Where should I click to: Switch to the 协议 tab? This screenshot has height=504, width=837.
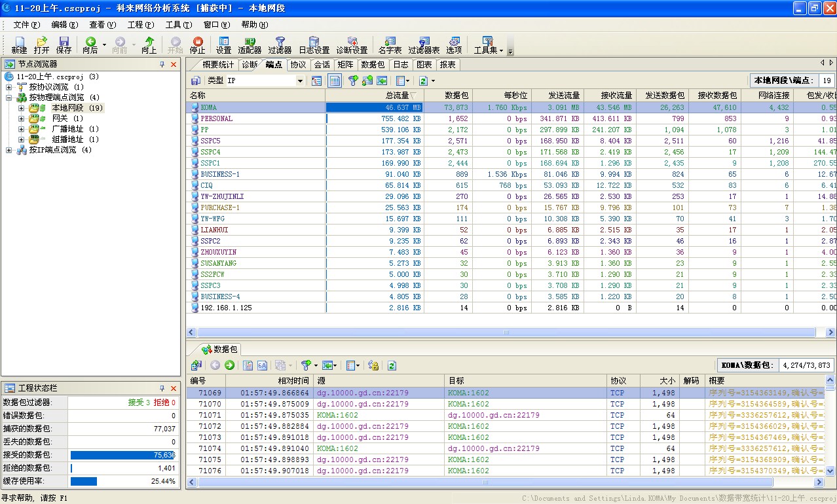[x=298, y=64]
